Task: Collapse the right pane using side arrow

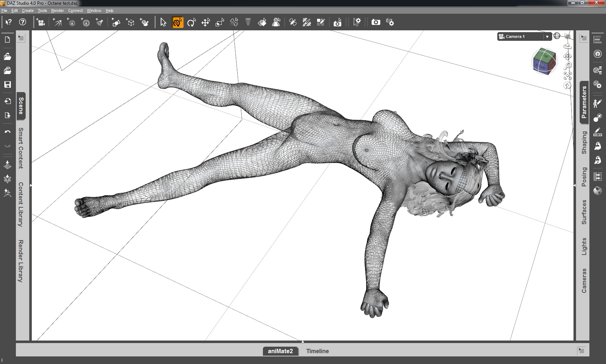Action: 575,186
